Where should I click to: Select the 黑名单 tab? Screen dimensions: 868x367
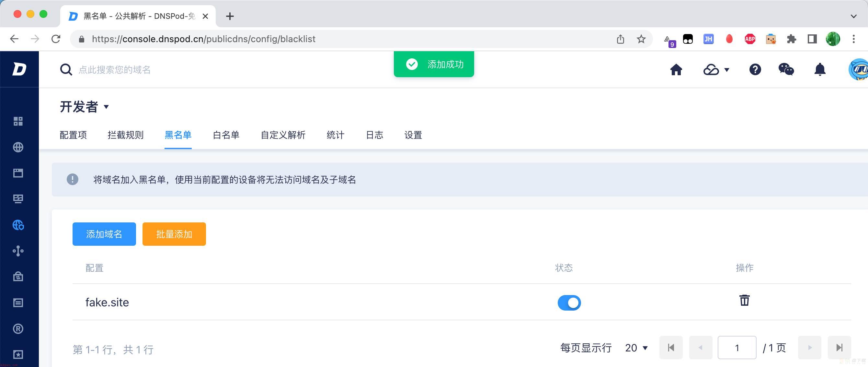pos(178,135)
